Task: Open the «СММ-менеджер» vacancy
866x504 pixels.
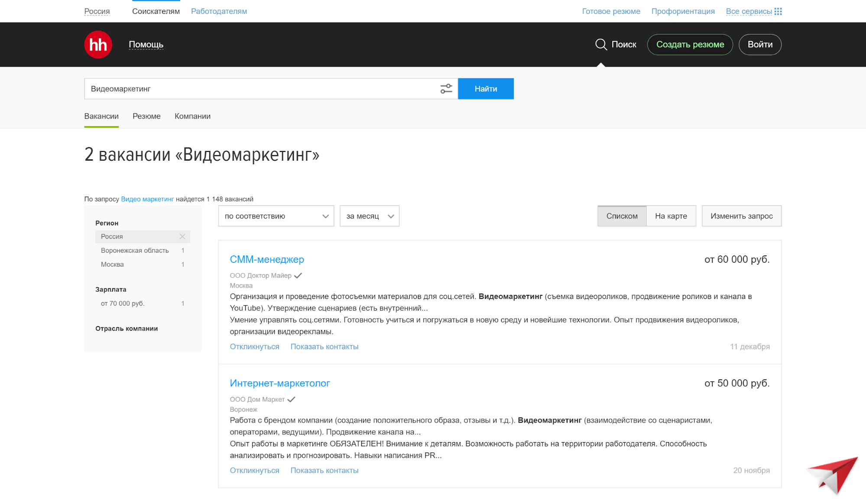Action: pos(267,259)
